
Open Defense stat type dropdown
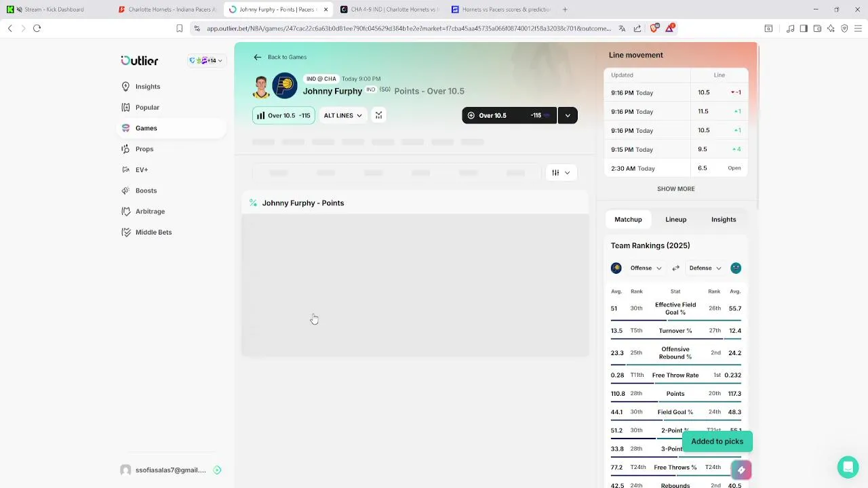click(x=705, y=268)
